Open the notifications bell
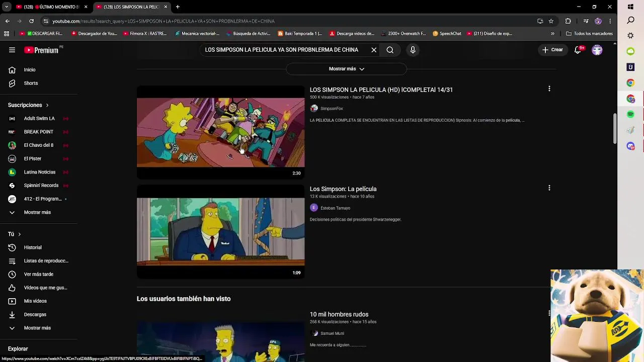The image size is (644, 362). [578, 50]
